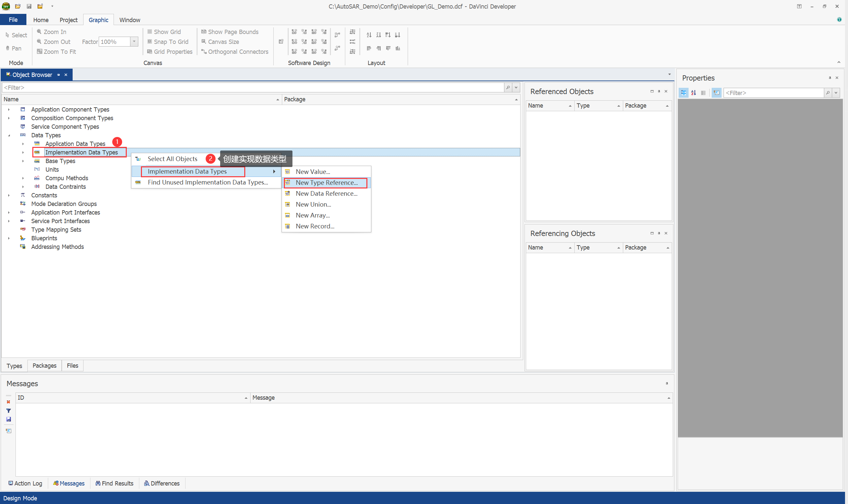Image resolution: width=848 pixels, height=504 pixels.
Task: Click the save icon in Messages panel
Action: (9, 419)
